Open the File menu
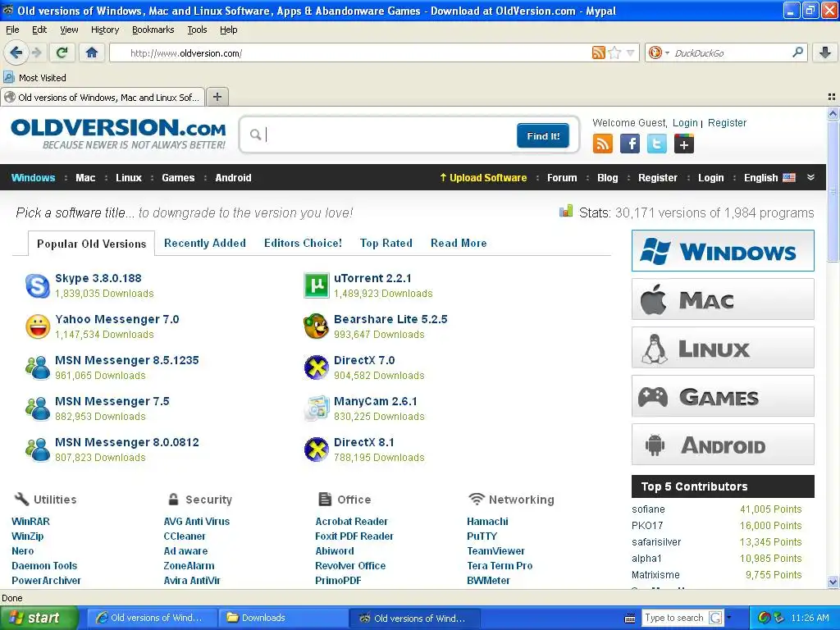 (12, 30)
